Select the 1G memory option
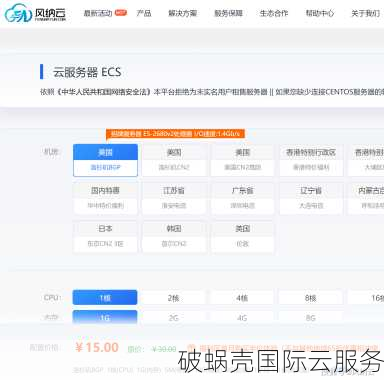Screen dimensions: 384x380 (x=105, y=317)
